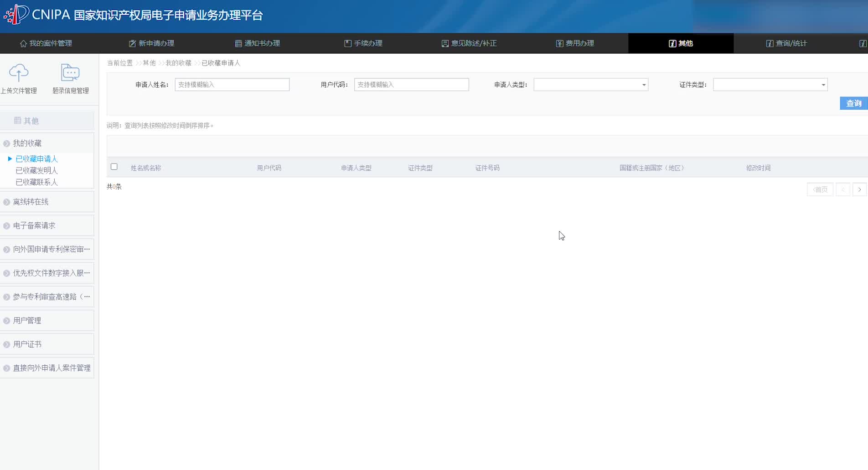Click 已收藏申请人 in the breadcrumb
Screen dimensions: 868x470
pyautogui.click(x=221, y=63)
